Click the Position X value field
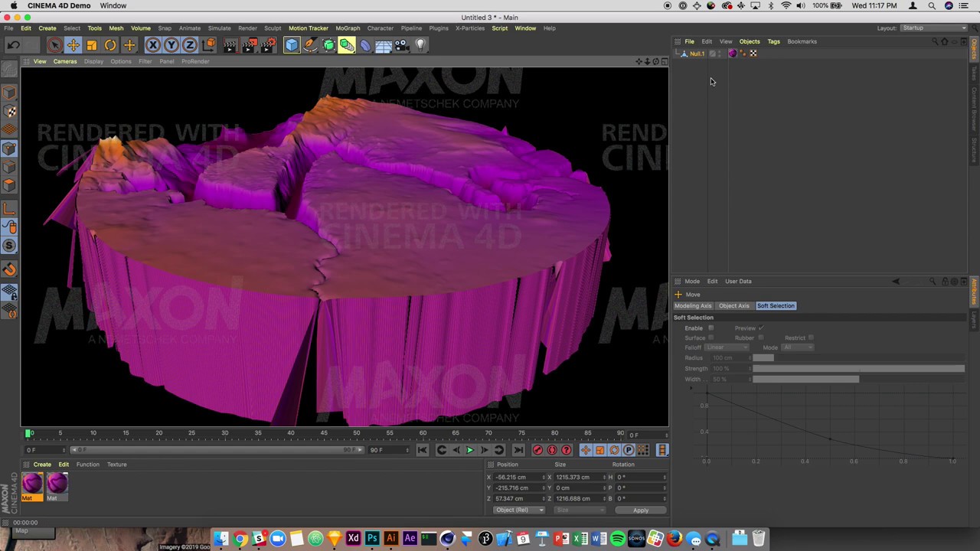980x551 pixels. click(518, 478)
